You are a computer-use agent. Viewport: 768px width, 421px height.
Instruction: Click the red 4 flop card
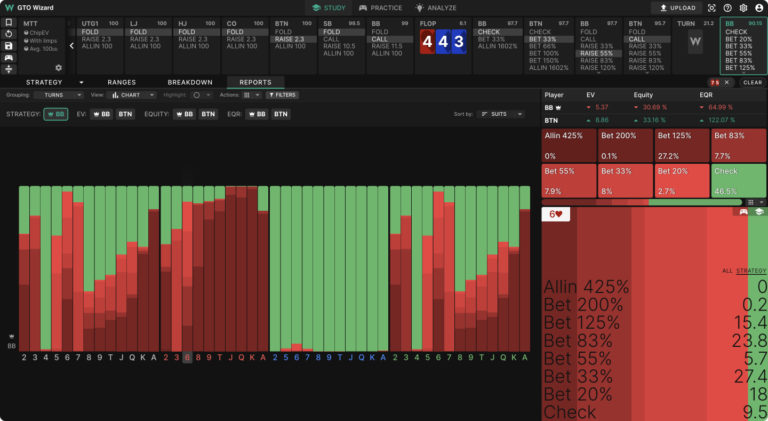(427, 42)
